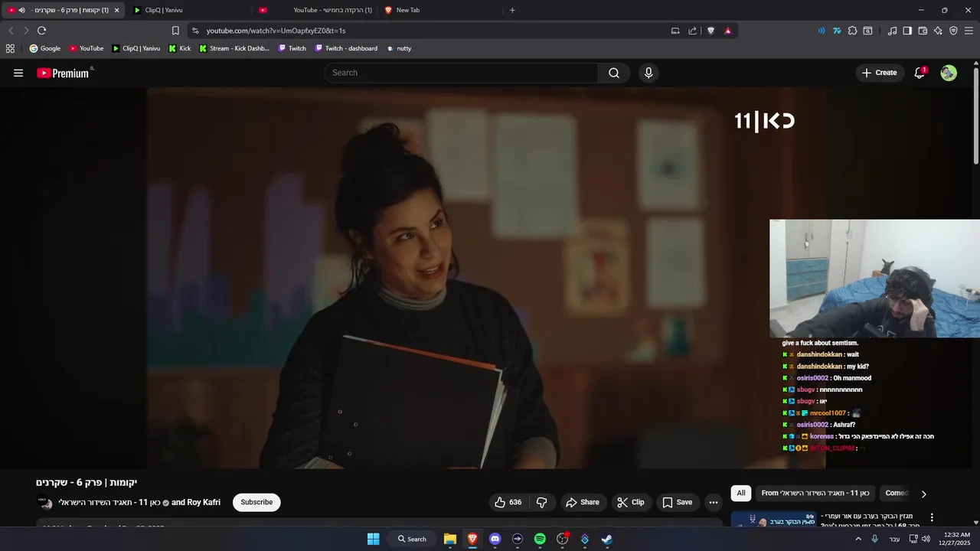Click the Share button under video
Screen dimensions: 980x551
582,502
